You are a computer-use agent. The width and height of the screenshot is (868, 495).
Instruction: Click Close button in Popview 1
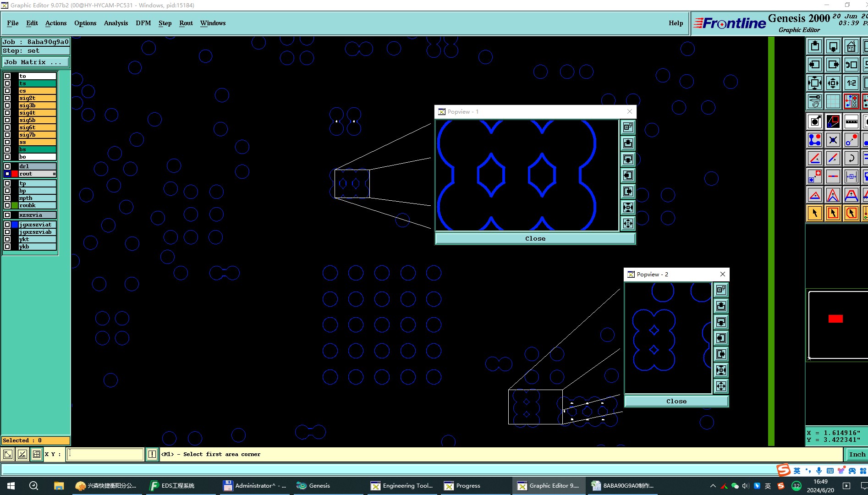[x=535, y=238]
